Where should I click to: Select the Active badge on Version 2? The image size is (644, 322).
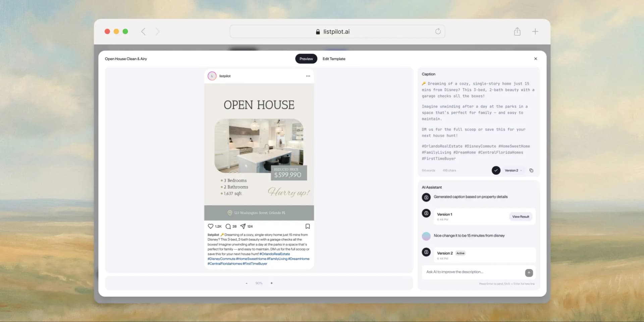pyautogui.click(x=460, y=253)
